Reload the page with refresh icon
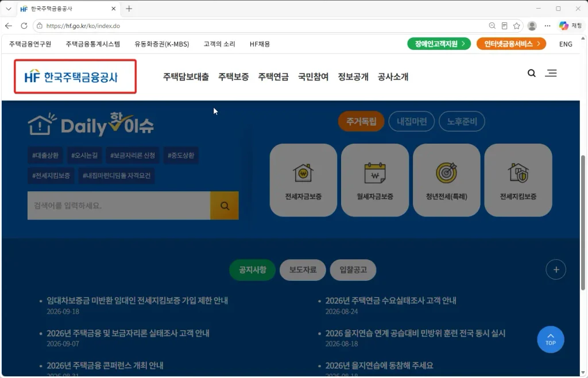The width and height of the screenshot is (588, 378). click(x=24, y=26)
